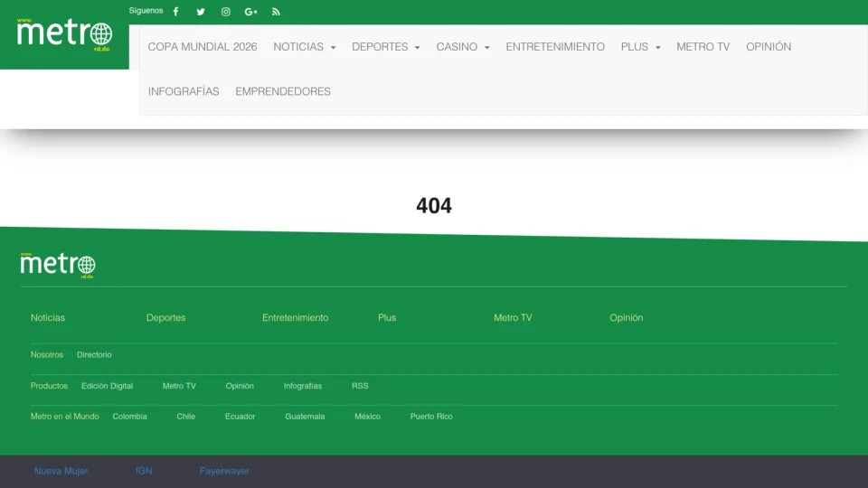Open the Directorio link in footer
The height and width of the screenshot is (488, 868).
pyautogui.click(x=94, y=354)
